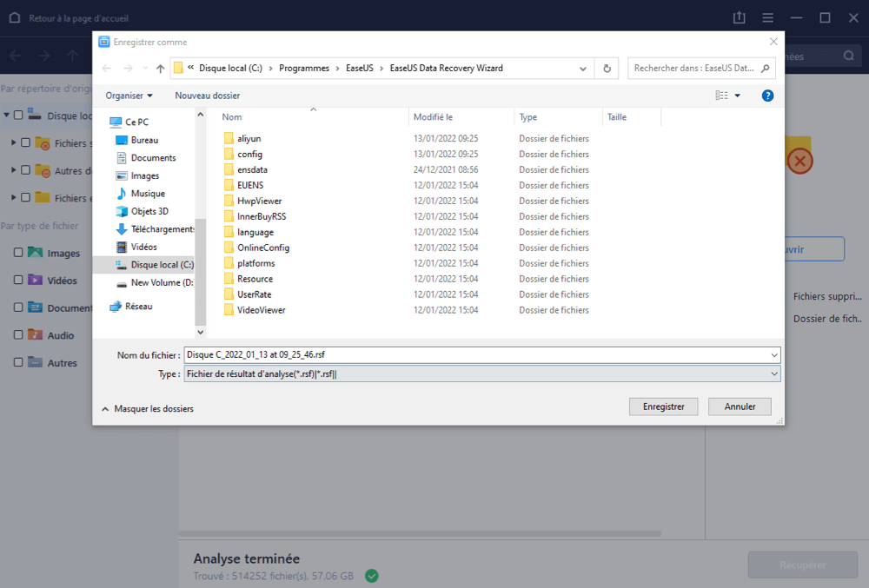Collapse the Disque local tree node in EaseUS

pos(6,116)
